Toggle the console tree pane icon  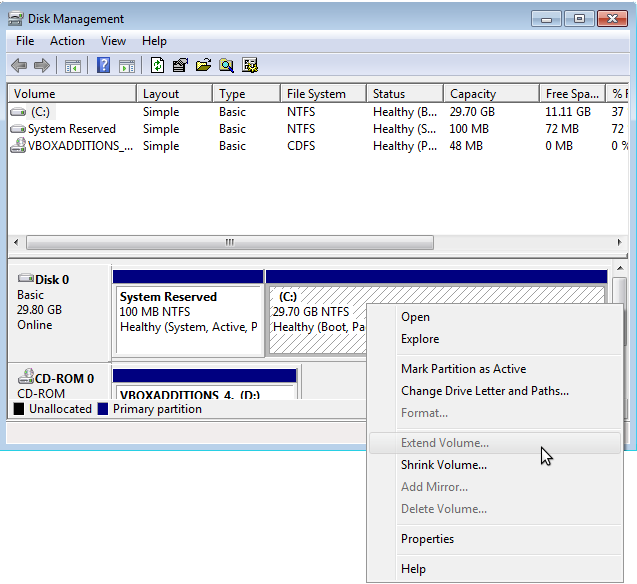click(73, 66)
